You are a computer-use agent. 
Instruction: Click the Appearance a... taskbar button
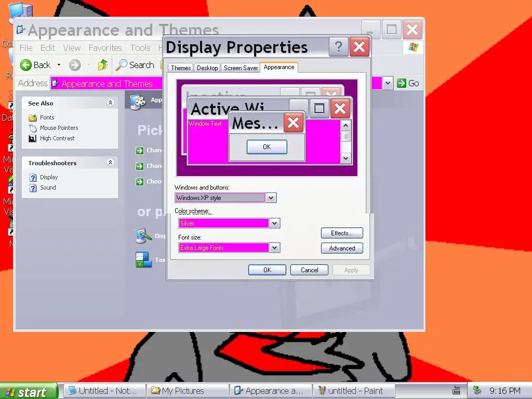click(271, 391)
